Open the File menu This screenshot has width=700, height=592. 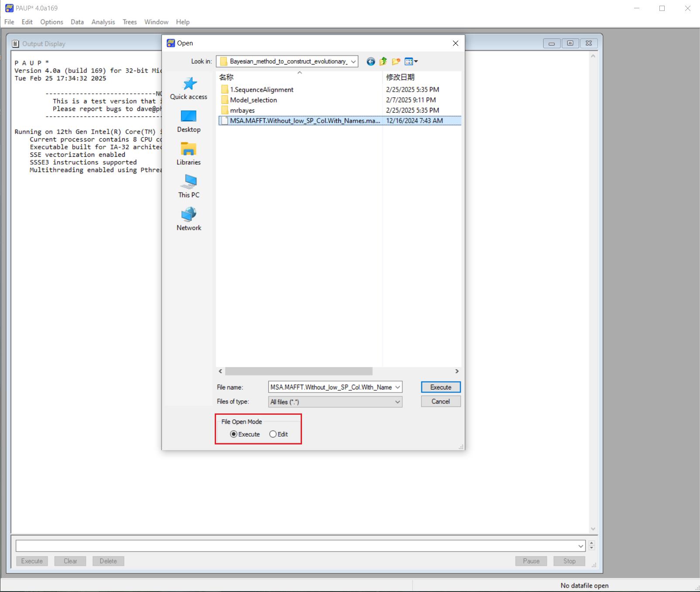tap(9, 22)
